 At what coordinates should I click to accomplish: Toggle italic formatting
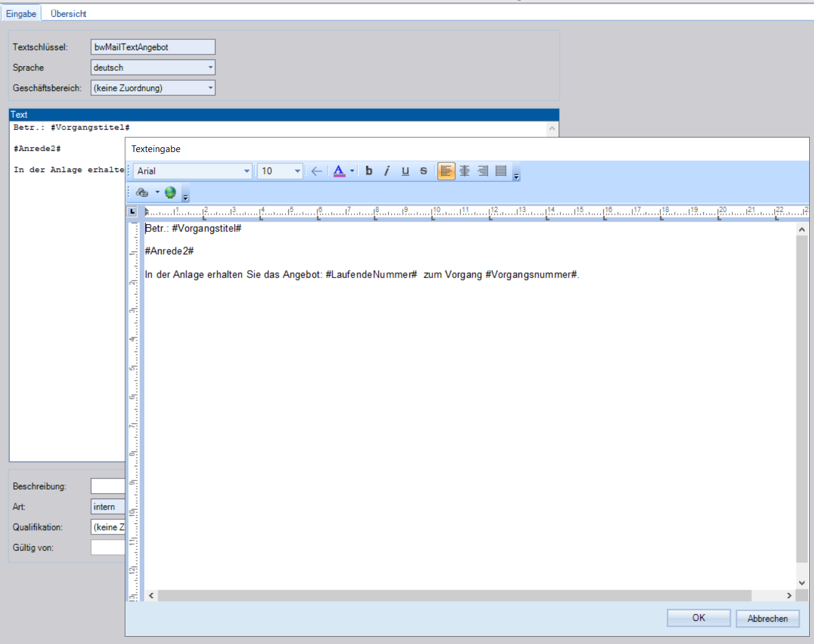(387, 171)
